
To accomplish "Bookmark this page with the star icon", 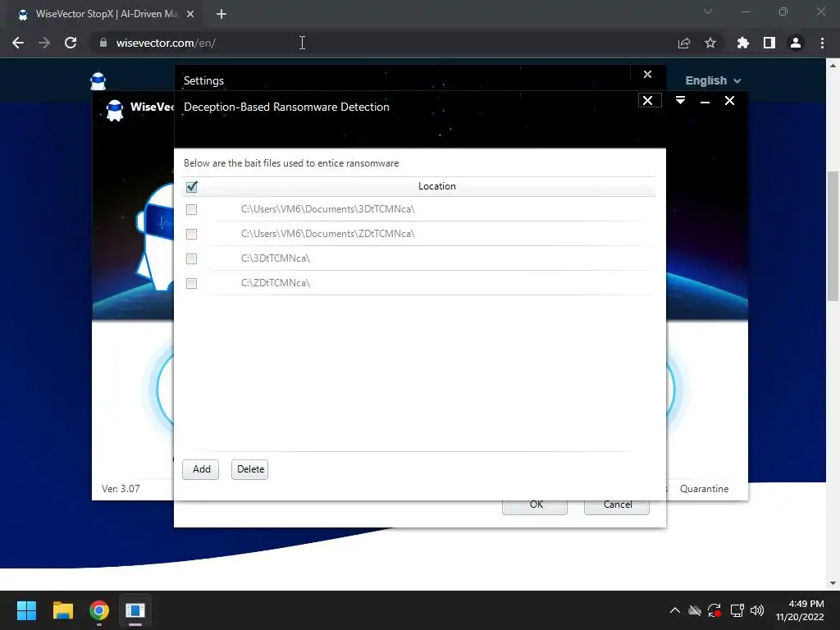I will (710, 43).
